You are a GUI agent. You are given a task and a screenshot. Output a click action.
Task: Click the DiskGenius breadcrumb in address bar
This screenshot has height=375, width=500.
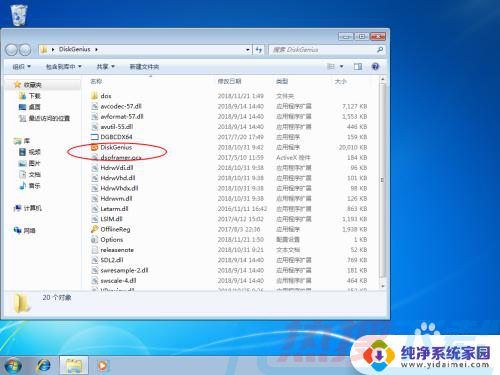[75, 49]
